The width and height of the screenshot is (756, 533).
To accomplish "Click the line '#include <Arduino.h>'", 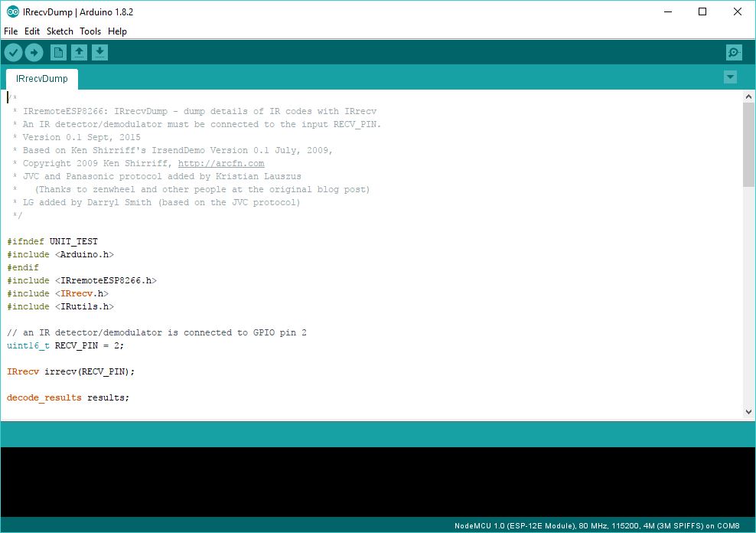I will point(60,254).
